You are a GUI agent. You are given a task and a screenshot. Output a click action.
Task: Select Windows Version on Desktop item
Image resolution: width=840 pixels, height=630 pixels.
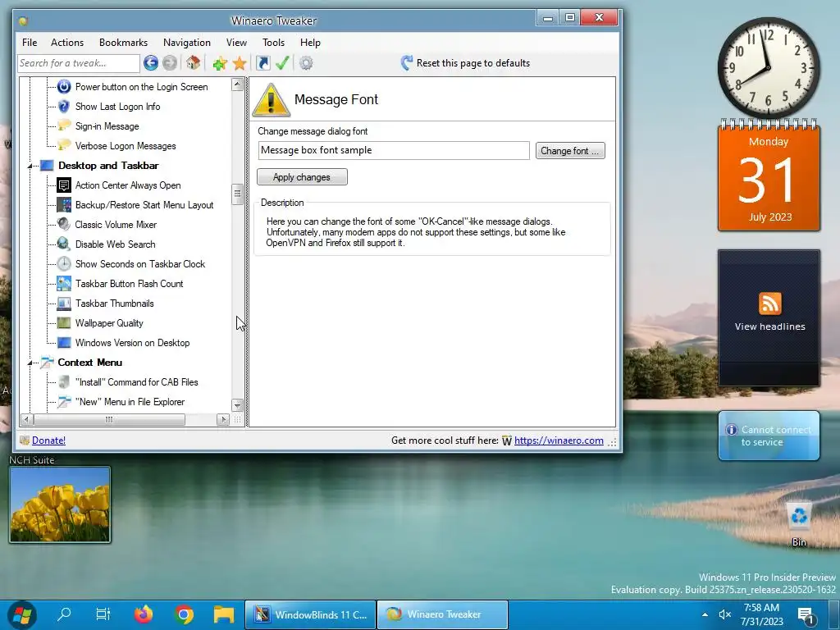[x=132, y=343]
